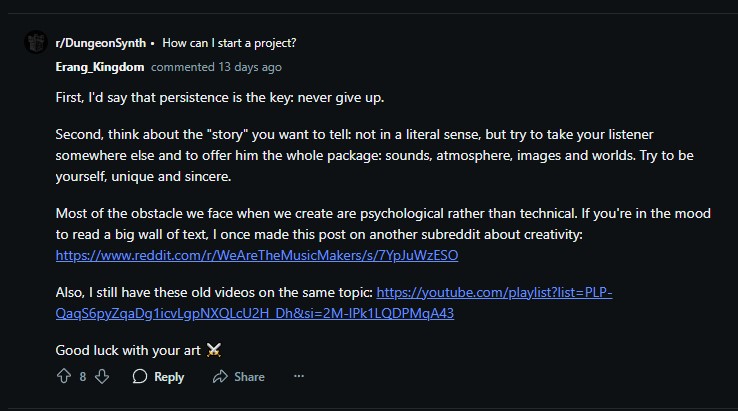Image resolution: width=738 pixels, height=411 pixels.
Task: Click the Reply text label
Action: tap(169, 377)
